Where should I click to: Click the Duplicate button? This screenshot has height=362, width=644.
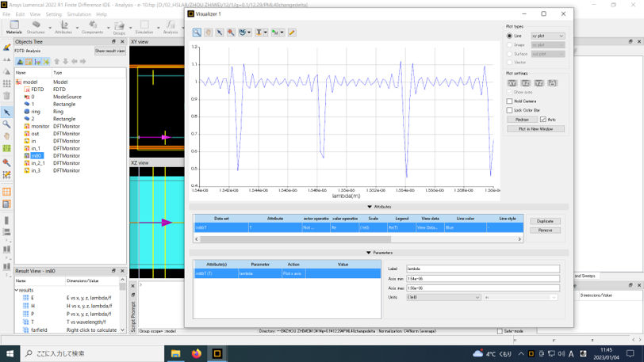point(545,221)
